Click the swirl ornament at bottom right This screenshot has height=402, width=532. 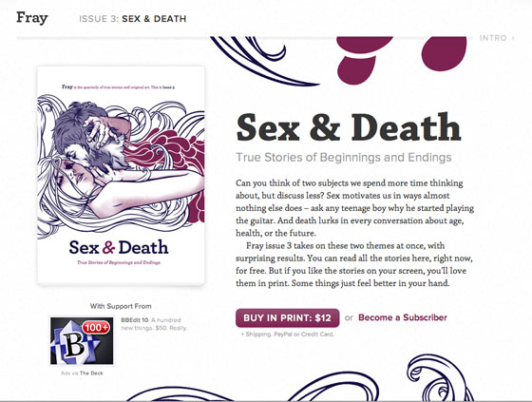point(439,378)
